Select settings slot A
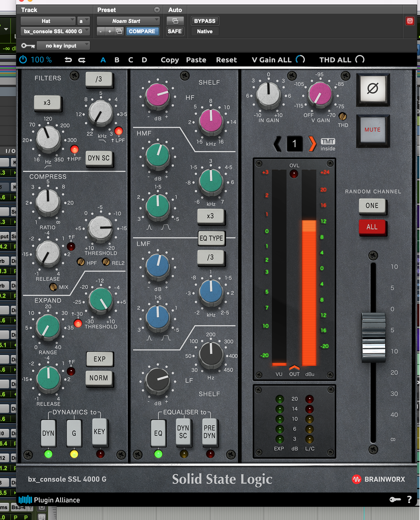This screenshot has width=420, height=520. [x=103, y=60]
